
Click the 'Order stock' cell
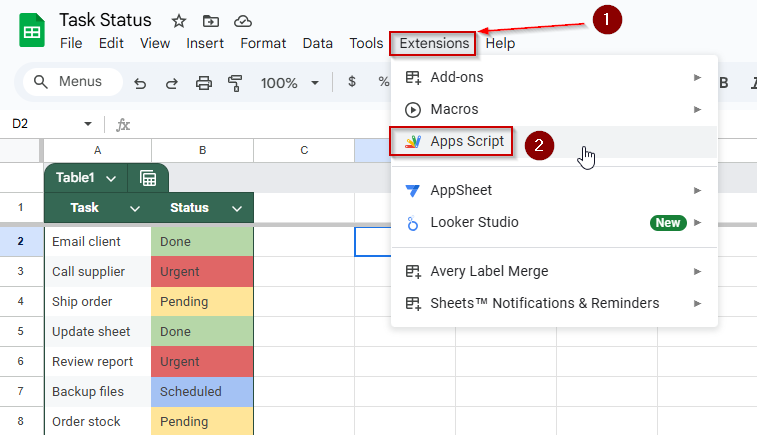coord(98,421)
